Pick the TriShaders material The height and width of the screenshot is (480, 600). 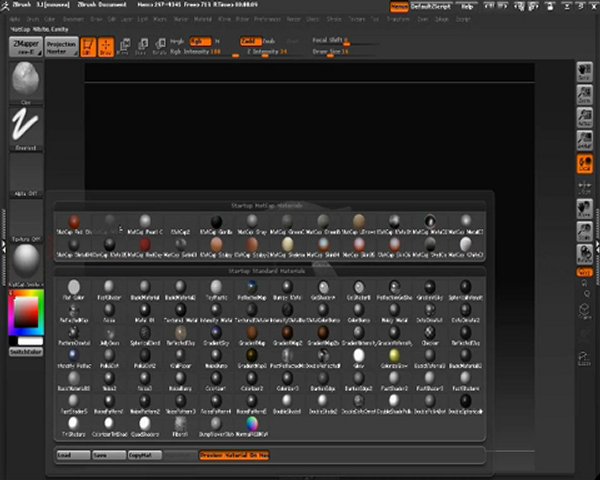74,425
